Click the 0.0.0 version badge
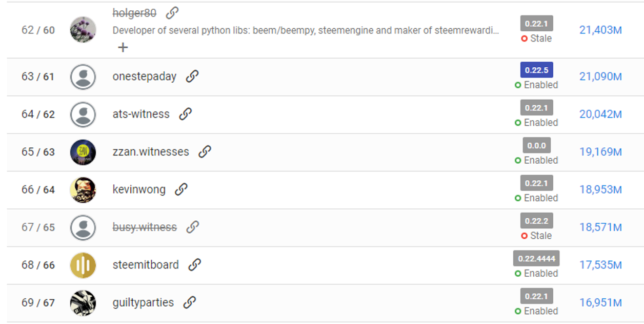Screen dimensions: 644x324 536,145
